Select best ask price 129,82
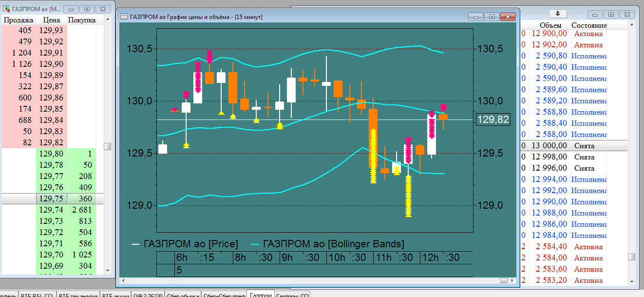644x297 pixels. click(x=52, y=142)
